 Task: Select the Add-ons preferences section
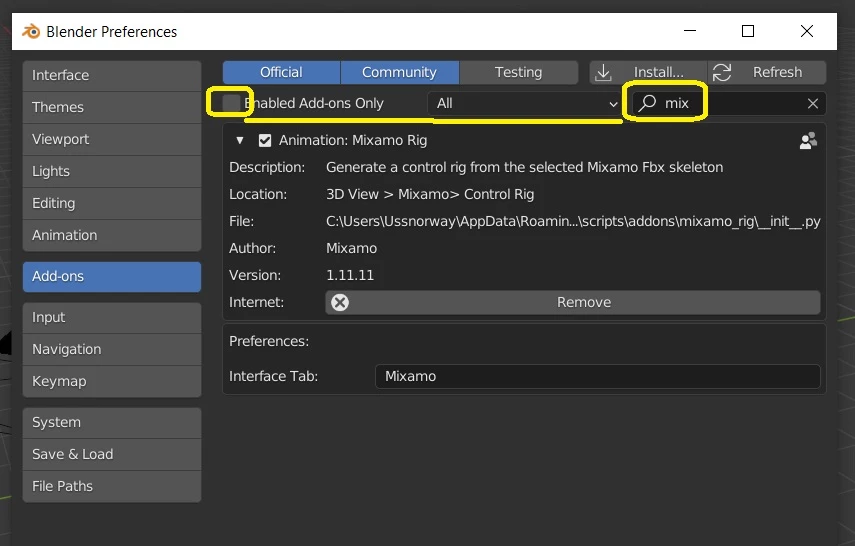click(x=112, y=277)
